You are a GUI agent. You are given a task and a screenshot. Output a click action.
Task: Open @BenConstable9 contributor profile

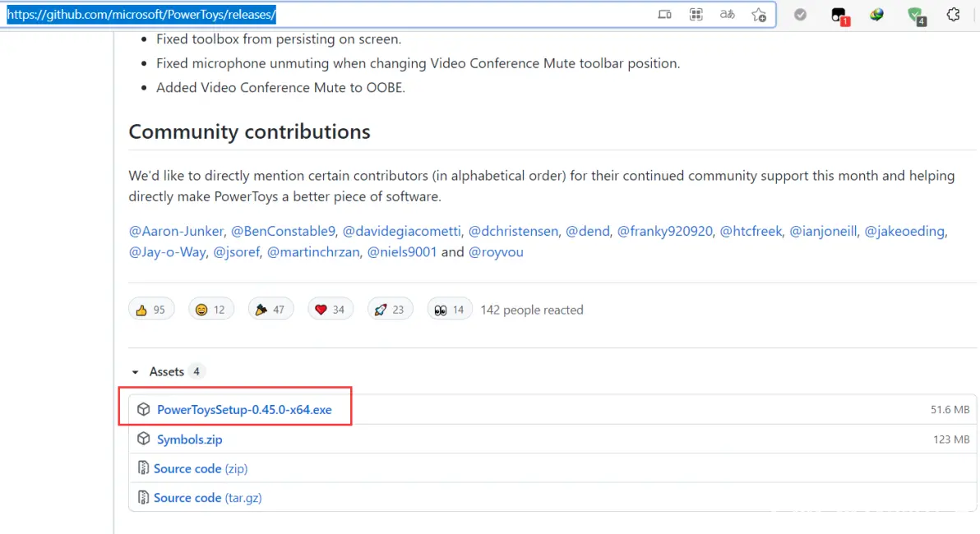click(283, 231)
